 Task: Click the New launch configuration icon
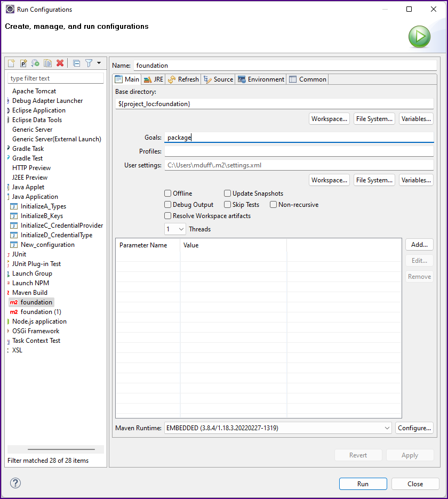pyautogui.click(x=11, y=63)
